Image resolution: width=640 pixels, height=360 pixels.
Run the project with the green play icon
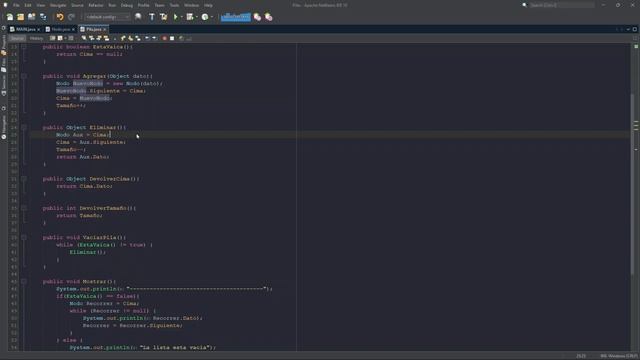click(x=176, y=17)
